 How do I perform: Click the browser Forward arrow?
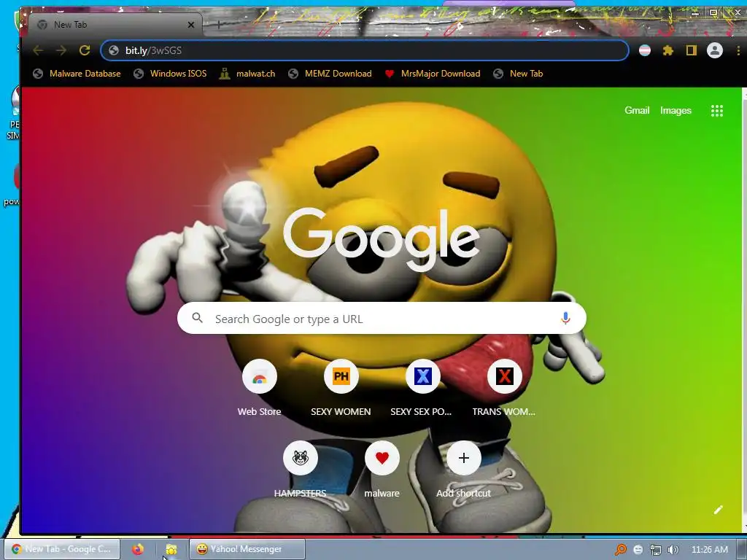click(61, 50)
